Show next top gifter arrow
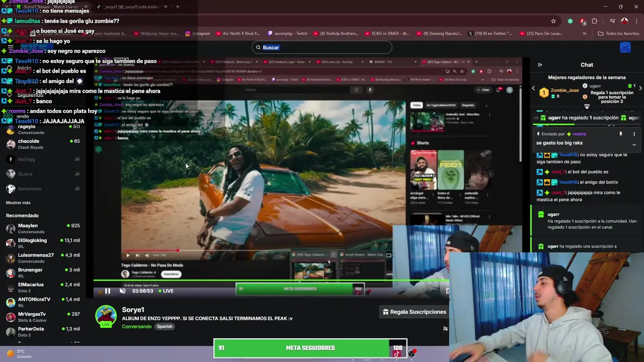 pyautogui.click(x=640, y=88)
